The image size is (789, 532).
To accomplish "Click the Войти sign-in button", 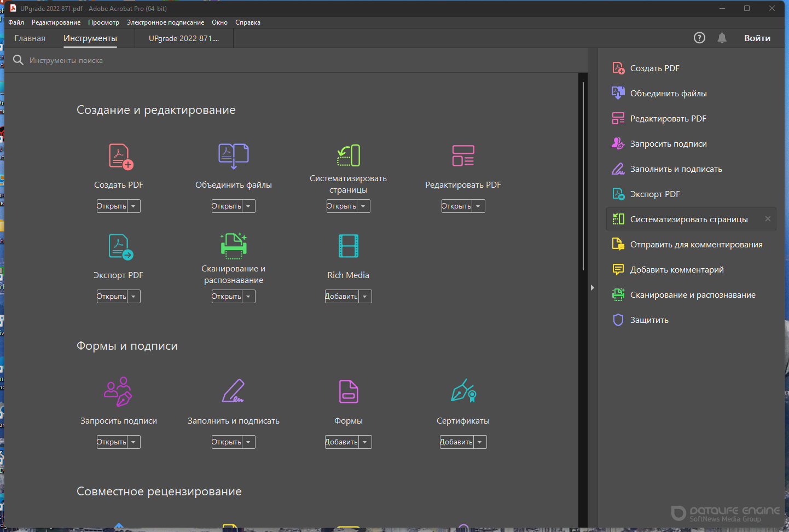I will point(757,38).
